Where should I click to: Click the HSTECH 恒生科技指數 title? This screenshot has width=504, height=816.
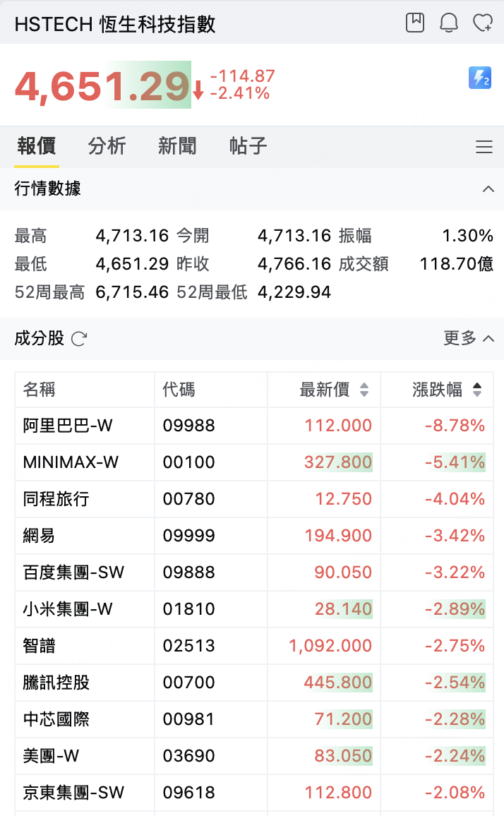click(x=115, y=24)
